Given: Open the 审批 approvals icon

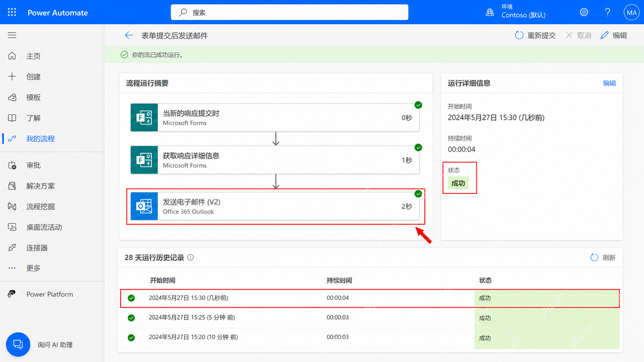Looking at the screenshot, I should click(x=12, y=165).
